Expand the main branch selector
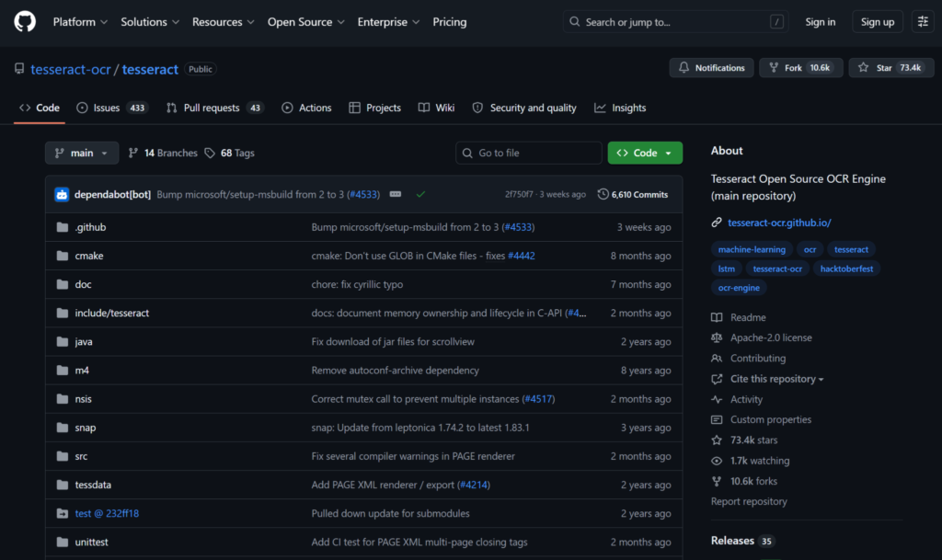The height and width of the screenshot is (560, 942). pos(82,153)
